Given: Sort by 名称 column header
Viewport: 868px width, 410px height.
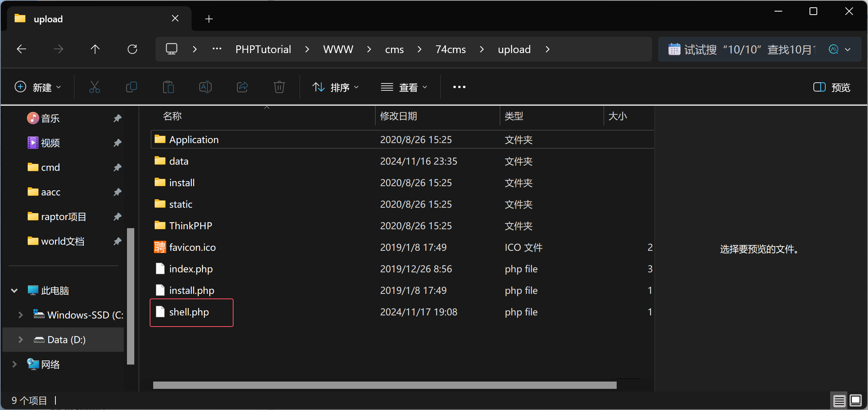Looking at the screenshot, I should coord(262,116).
